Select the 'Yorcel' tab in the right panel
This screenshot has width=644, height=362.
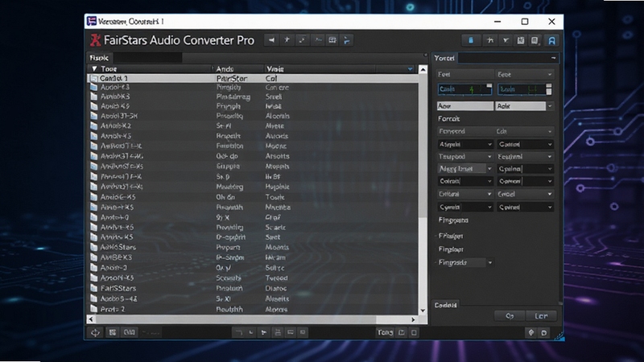(444, 58)
